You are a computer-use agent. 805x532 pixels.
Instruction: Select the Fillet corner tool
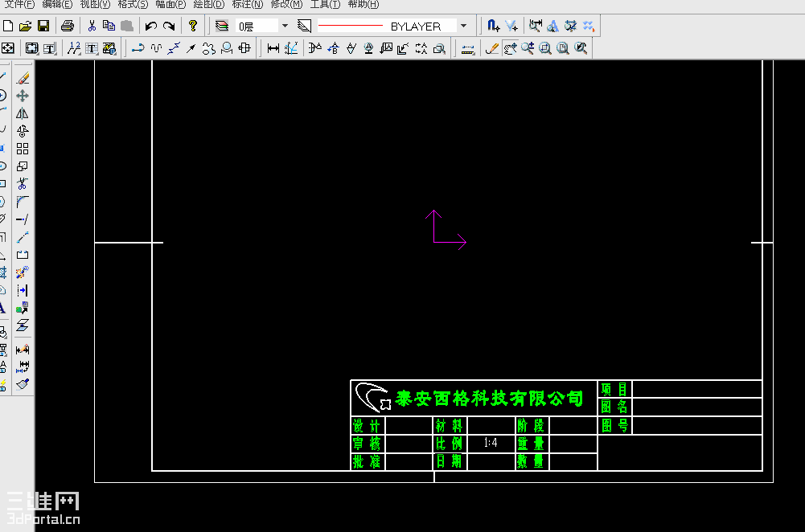click(23, 202)
